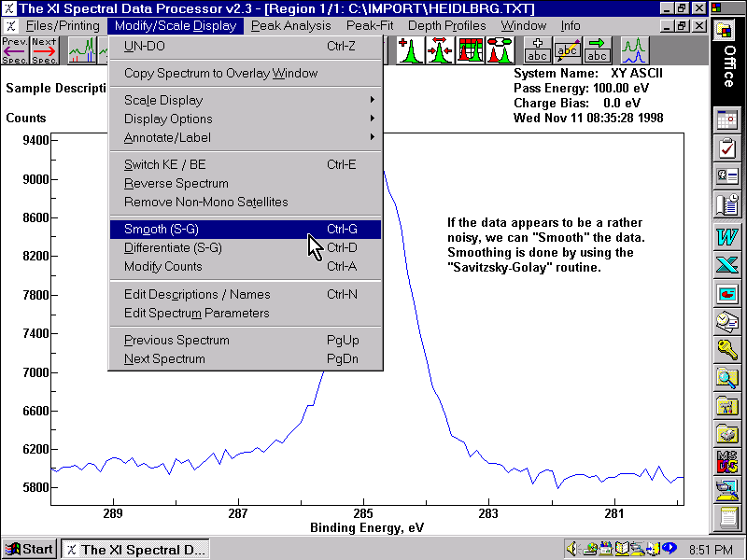Click The XI Spectral taskbar button
Viewport: 747px width, 560px height.
[x=135, y=549]
